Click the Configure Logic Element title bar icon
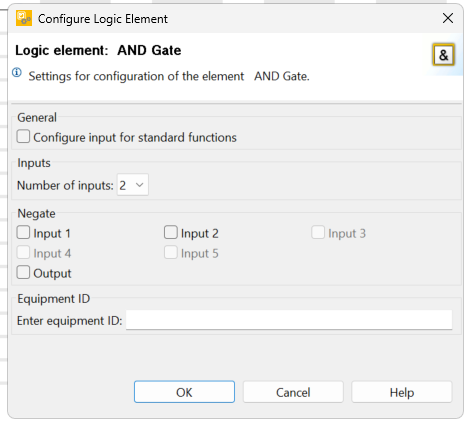Viewport: 469px width, 429px height. (x=24, y=18)
